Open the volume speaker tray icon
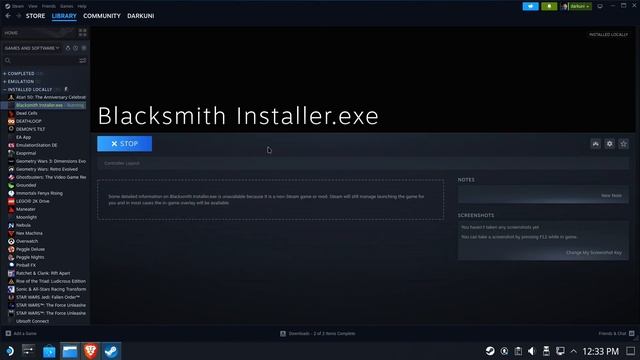Viewport: 640px width, 360px height. [x=531, y=351]
